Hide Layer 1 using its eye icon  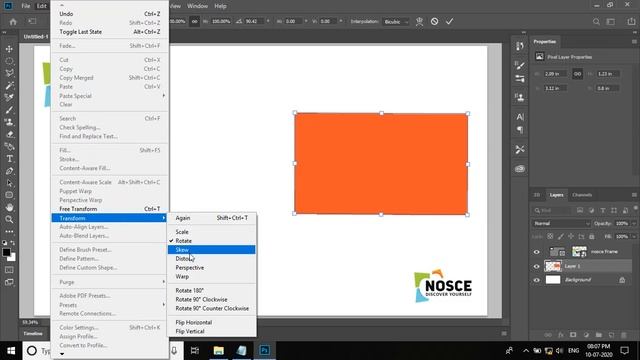(536, 267)
